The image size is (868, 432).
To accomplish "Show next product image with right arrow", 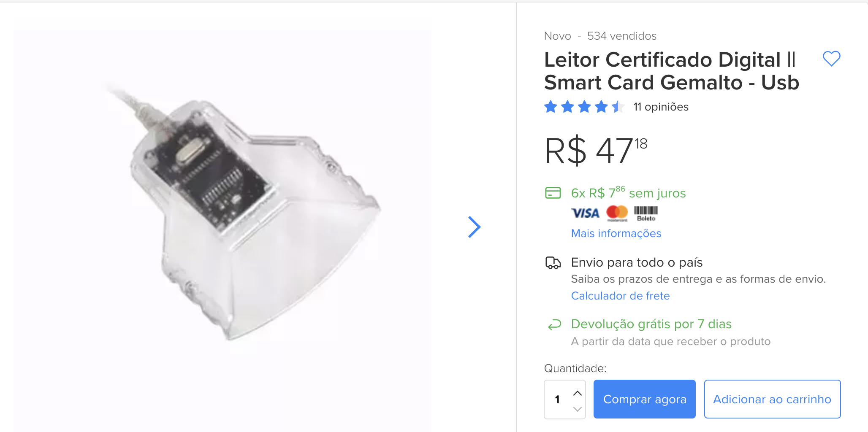I will pos(475,227).
